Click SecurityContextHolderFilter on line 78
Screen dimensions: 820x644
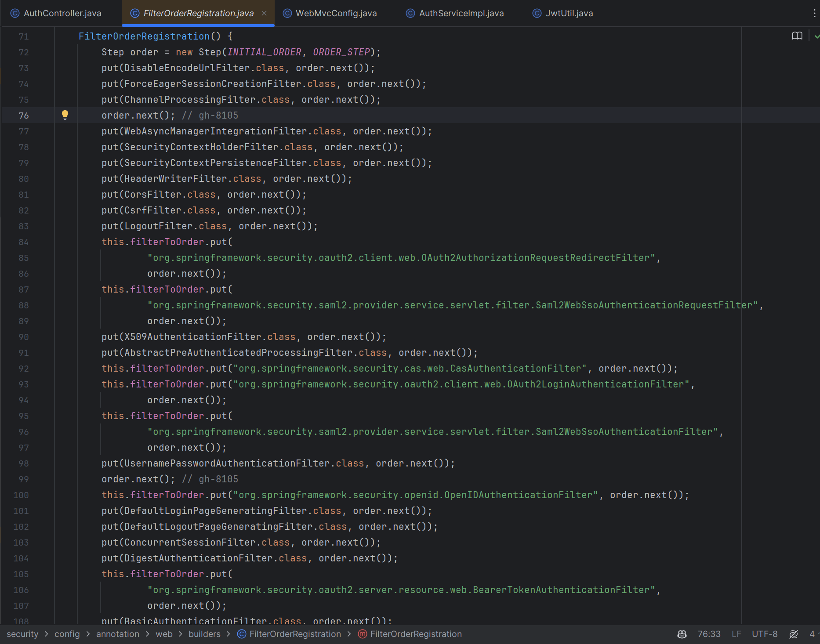coord(202,147)
